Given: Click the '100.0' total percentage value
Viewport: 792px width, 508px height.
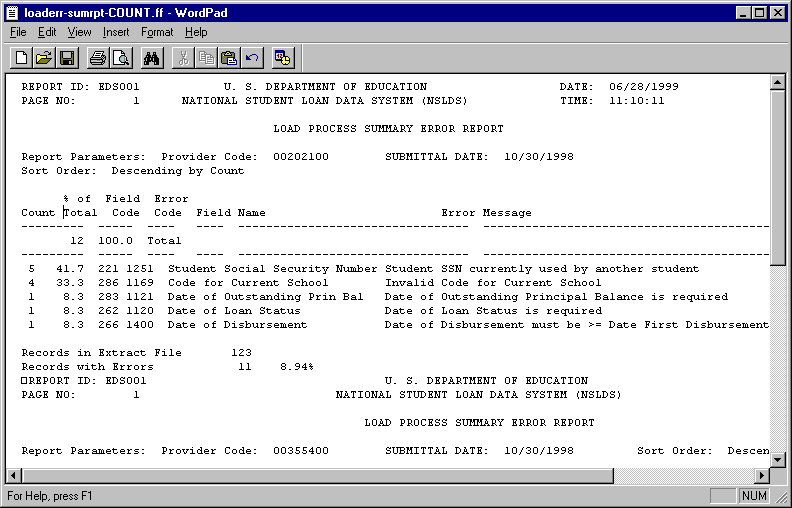Looking at the screenshot, I should pyautogui.click(x=116, y=241).
